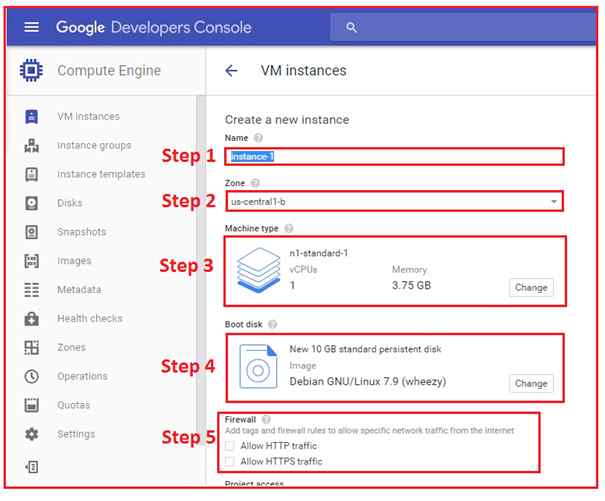The height and width of the screenshot is (501, 605).
Task: Click the Disks sidebar icon
Action: pos(31,203)
